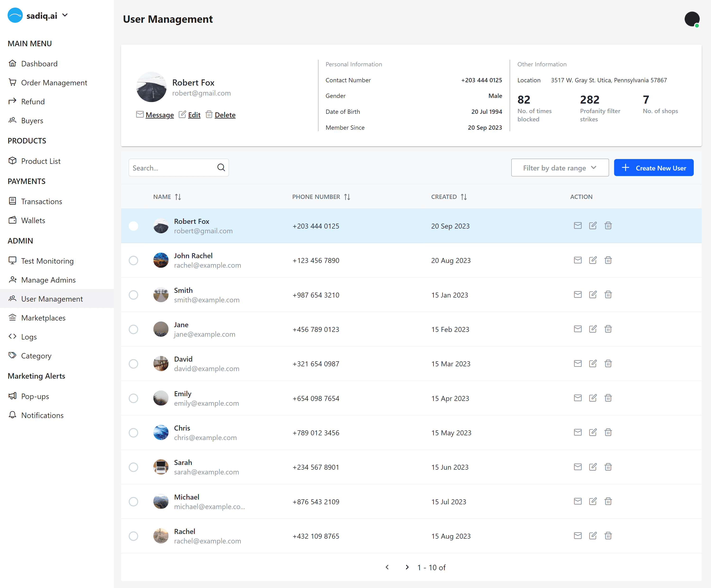Select the Emily row radio button
The width and height of the screenshot is (711, 588).
133,398
